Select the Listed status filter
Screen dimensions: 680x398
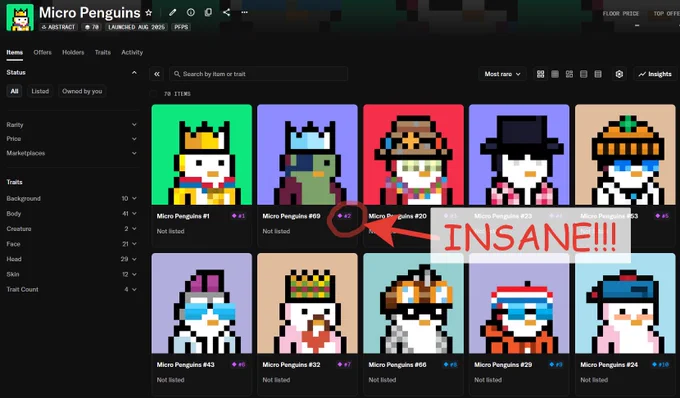(x=40, y=91)
